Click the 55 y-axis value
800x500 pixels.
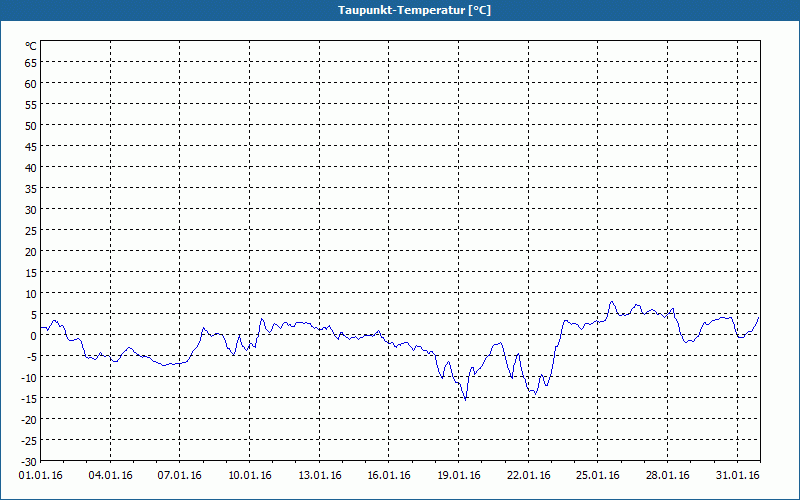pyautogui.click(x=31, y=105)
